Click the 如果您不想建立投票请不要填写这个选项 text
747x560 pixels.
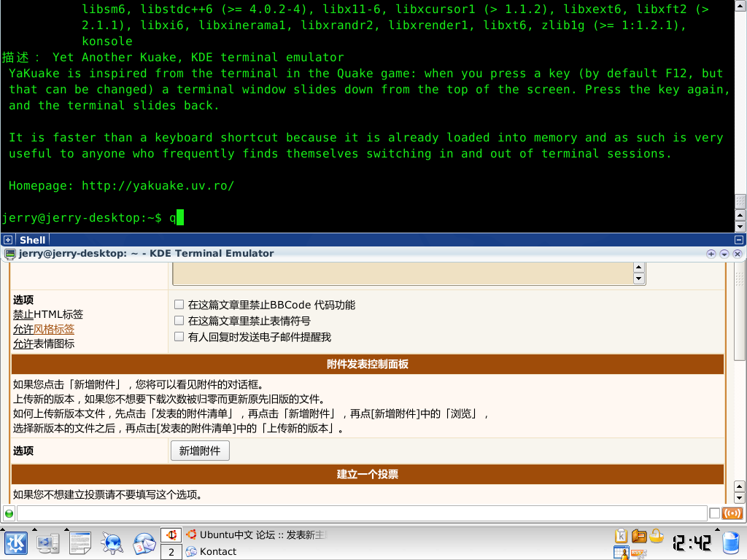[x=108, y=495]
